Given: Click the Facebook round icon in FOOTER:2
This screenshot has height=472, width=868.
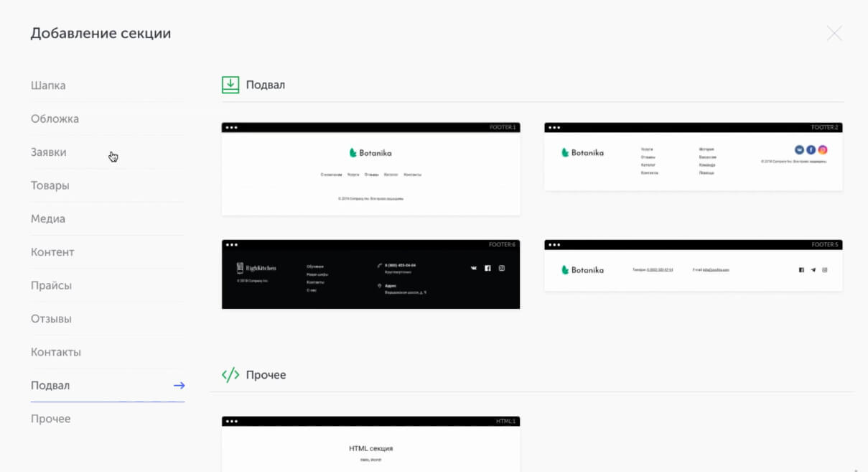Looking at the screenshot, I should (811, 149).
